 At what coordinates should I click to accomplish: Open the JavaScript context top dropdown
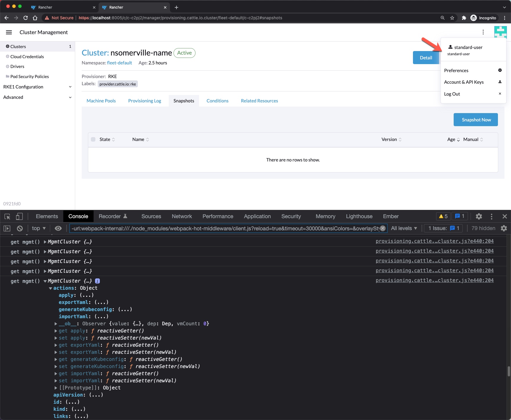pos(39,228)
